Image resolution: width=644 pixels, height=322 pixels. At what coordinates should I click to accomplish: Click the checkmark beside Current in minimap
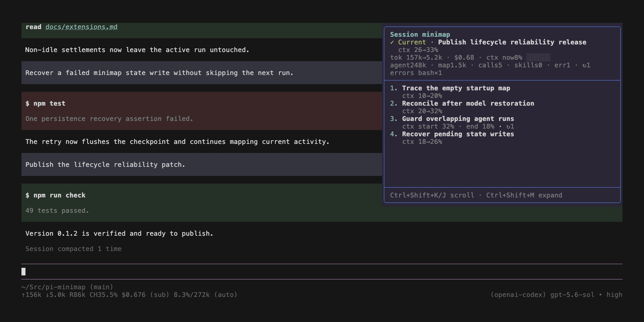392,42
